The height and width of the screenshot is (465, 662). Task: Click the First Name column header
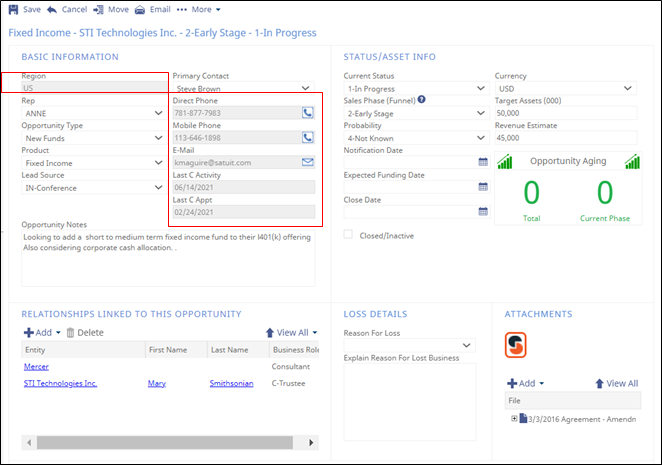click(x=176, y=350)
